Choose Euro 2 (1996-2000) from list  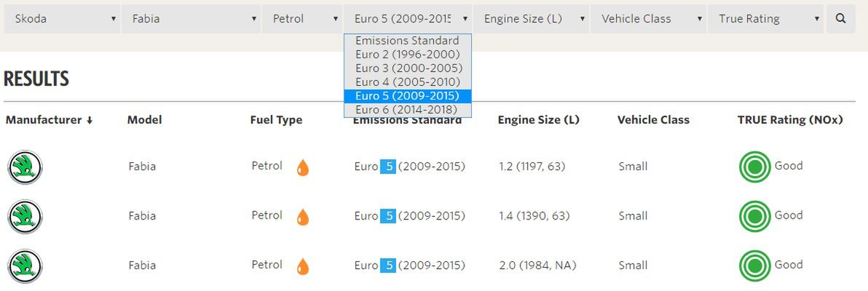tap(407, 55)
